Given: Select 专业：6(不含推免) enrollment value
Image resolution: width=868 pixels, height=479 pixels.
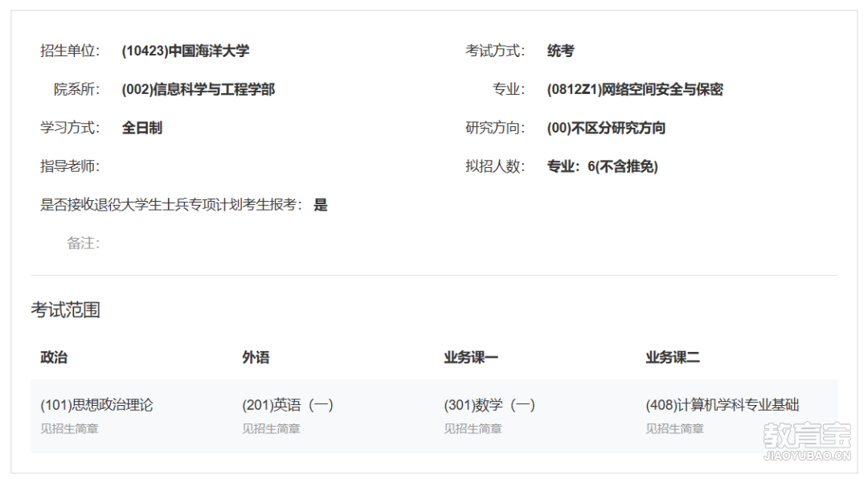Looking at the screenshot, I should tap(602, 166).
